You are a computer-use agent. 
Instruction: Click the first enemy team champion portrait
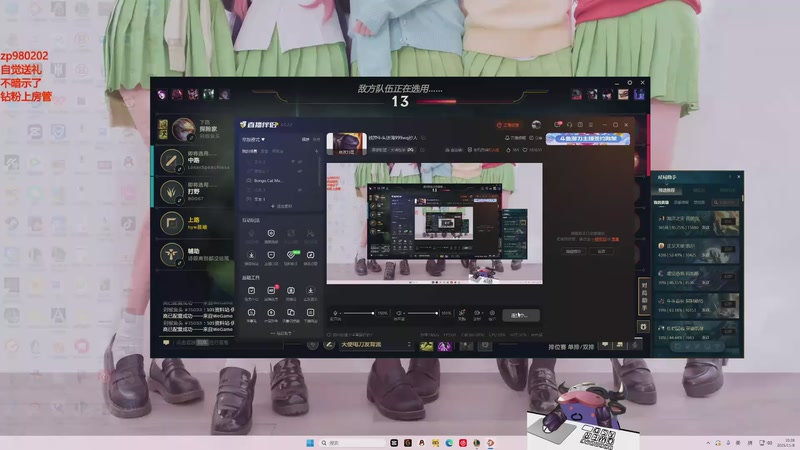pos(577,94)
